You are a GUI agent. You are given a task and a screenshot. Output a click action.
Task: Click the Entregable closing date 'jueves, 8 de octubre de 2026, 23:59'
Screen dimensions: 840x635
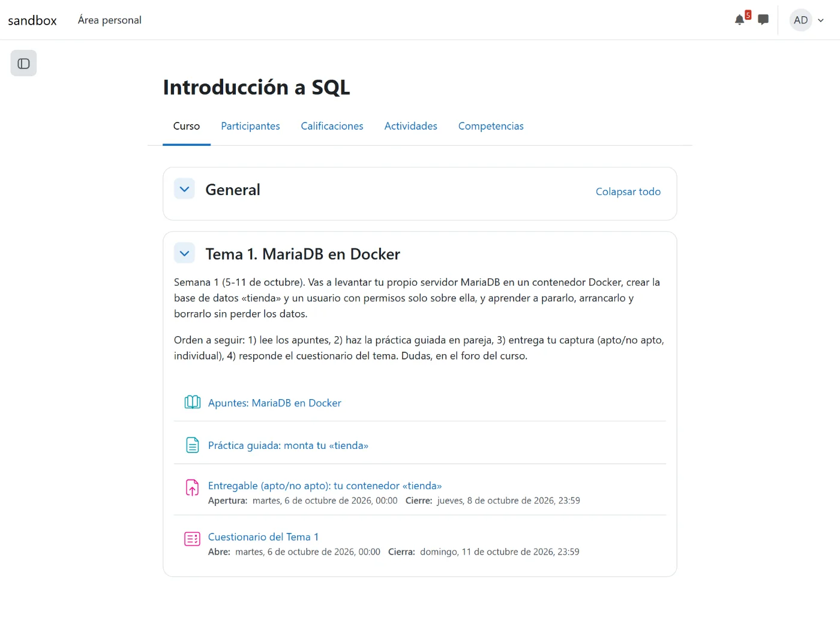coord(508,501)
